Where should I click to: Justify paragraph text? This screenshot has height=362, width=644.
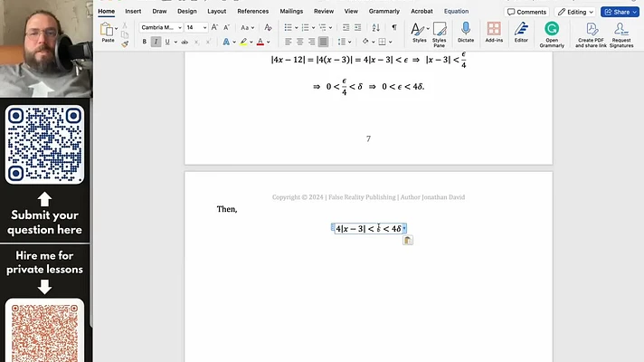[x=323, y=42]
